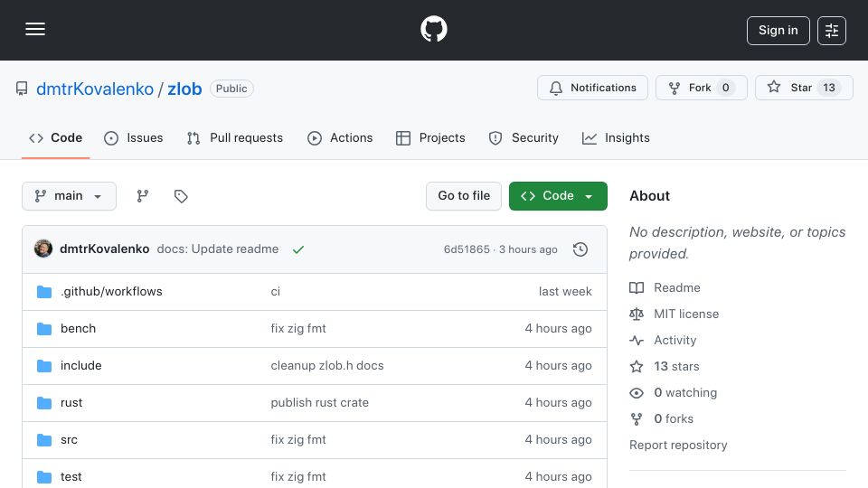Open commit history via the clock icon

tap(580, 249)
